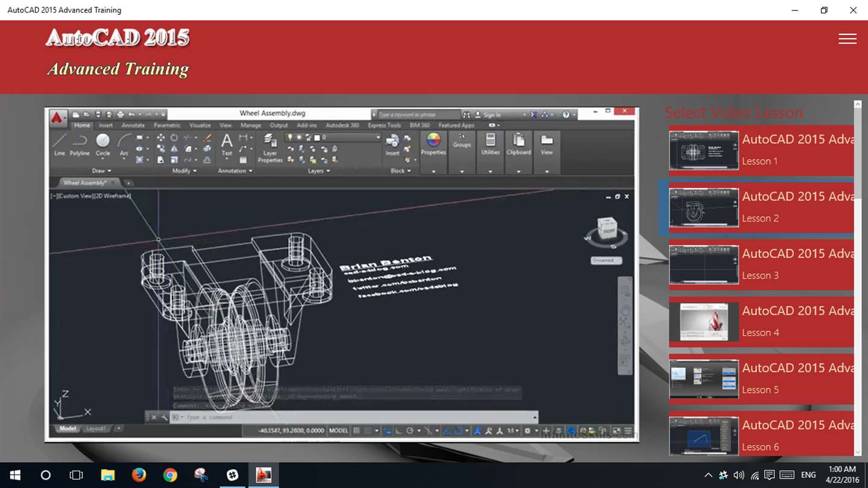Open Windows Start menu
The width and height of the screenshot is (868, 488).
(15, 475)
